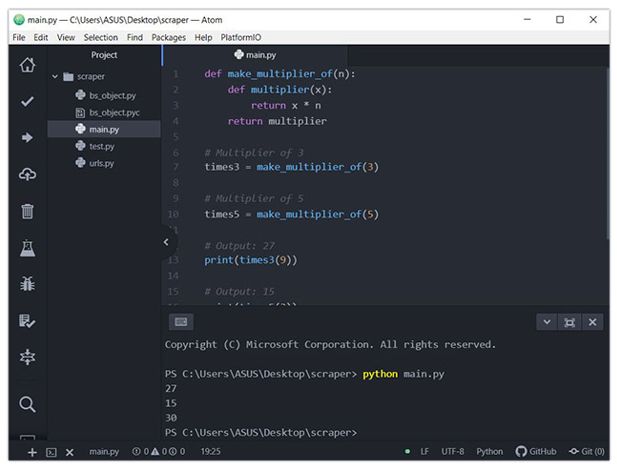Close the terminal panel
The width and height of the screenshot is (617, 475).
(593, 322)
